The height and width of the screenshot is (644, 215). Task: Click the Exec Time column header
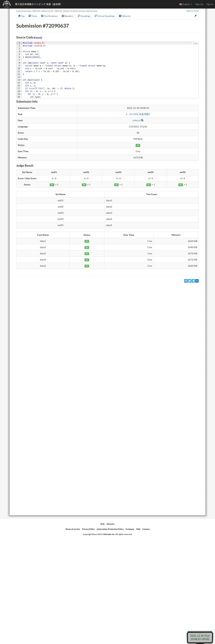pos(129,235)
